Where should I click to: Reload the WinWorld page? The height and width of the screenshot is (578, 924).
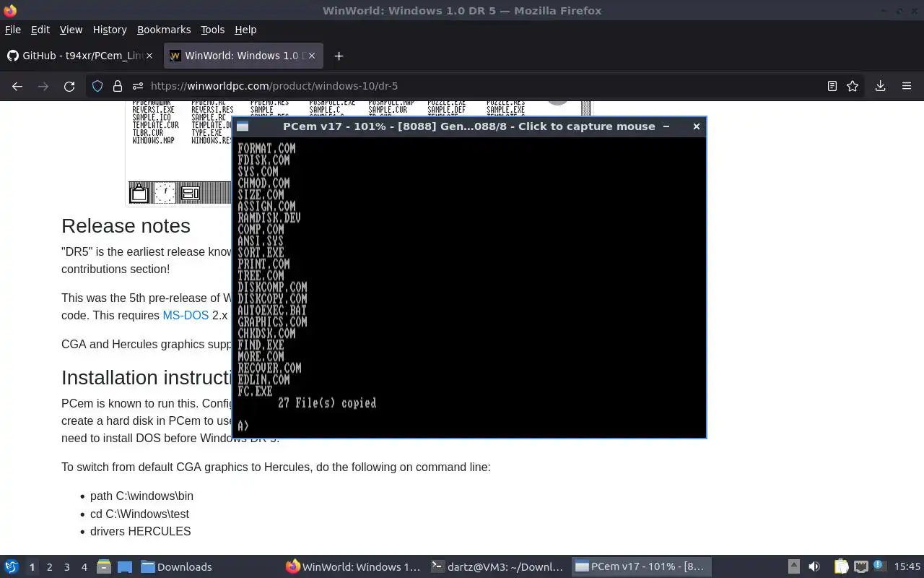point(69,86)
